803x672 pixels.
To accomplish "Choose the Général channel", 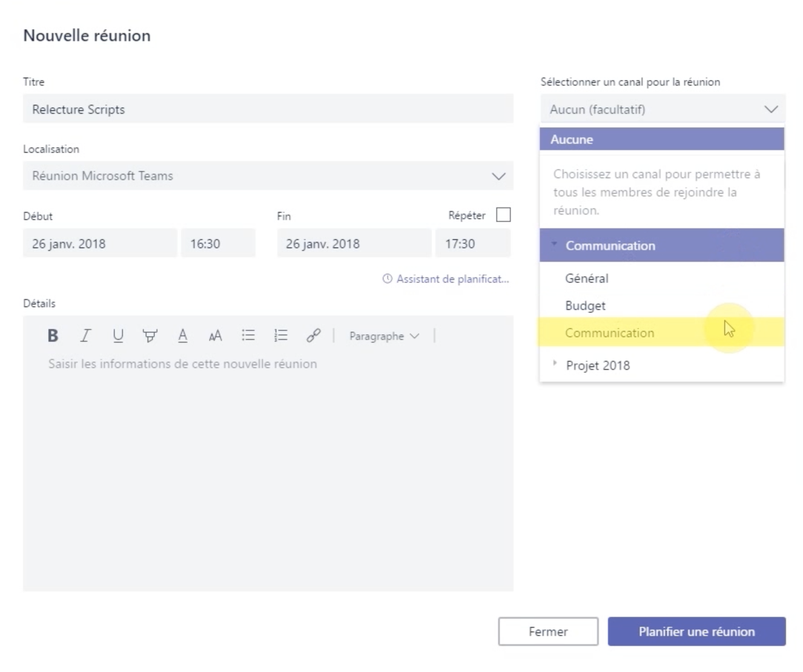I will point(662,278).
